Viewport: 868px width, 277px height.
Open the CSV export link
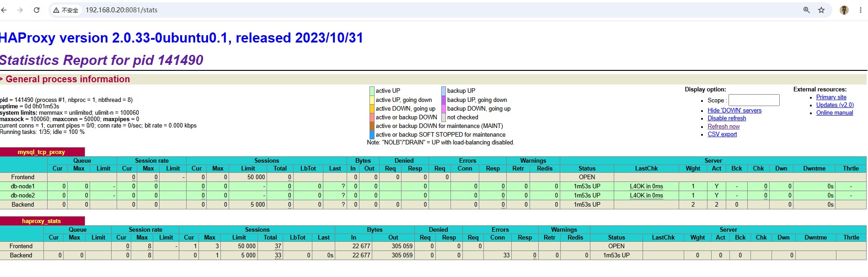[722, 134]
